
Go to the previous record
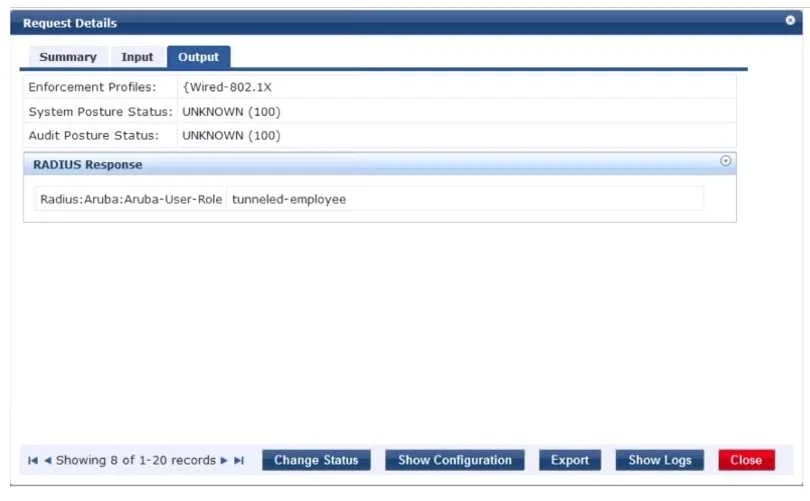click(48, 460)
